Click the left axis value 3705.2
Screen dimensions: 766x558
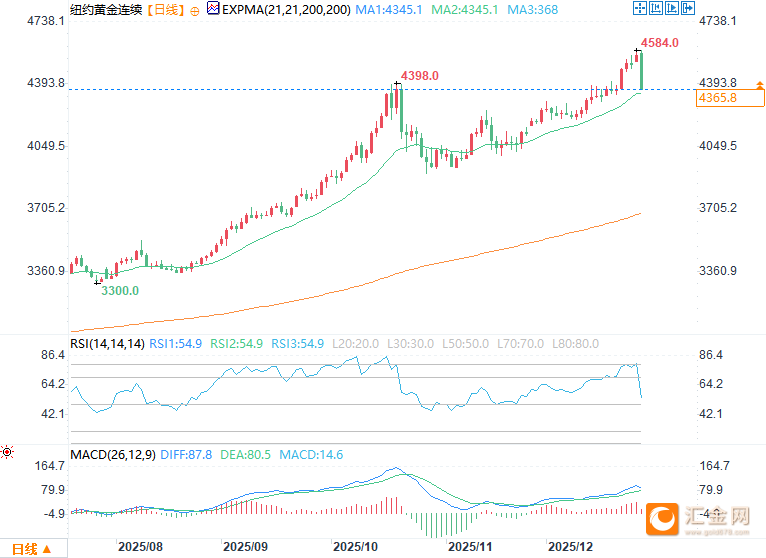point(46,208)
